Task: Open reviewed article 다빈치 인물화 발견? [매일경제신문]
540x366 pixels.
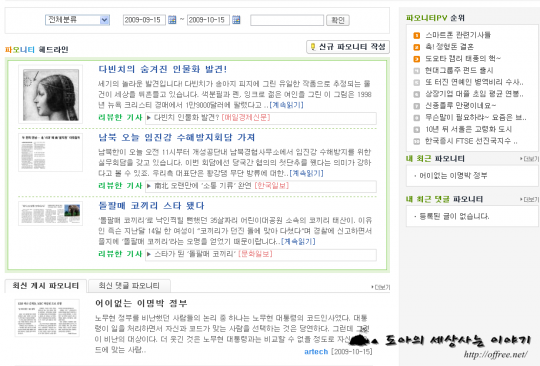Action: [212, 118]
